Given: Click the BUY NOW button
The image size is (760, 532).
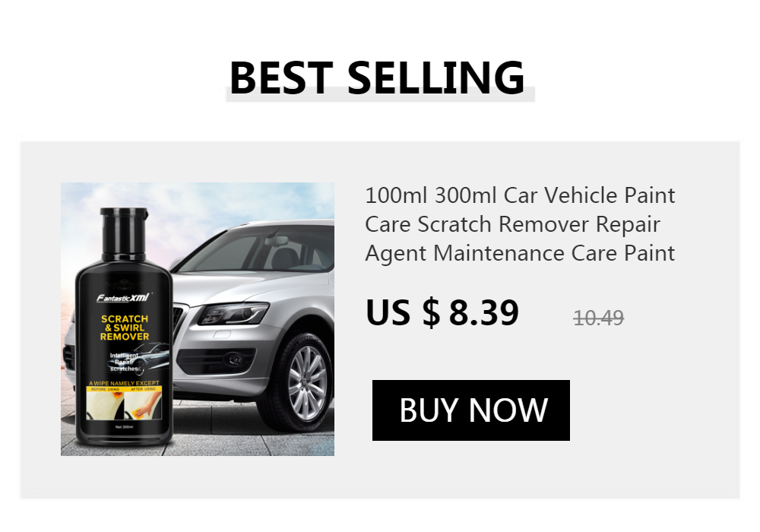Looking at the screenshot, I should (470, 410).
